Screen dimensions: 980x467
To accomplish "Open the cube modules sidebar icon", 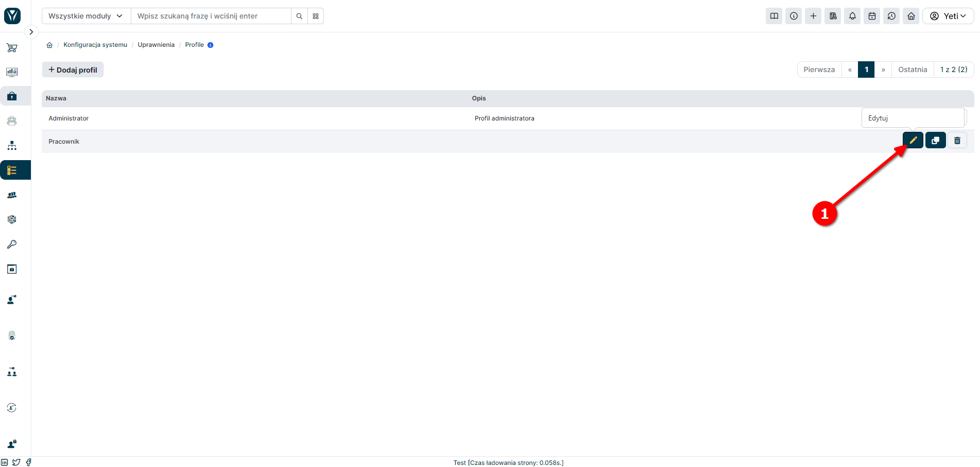I will (12, 219).
